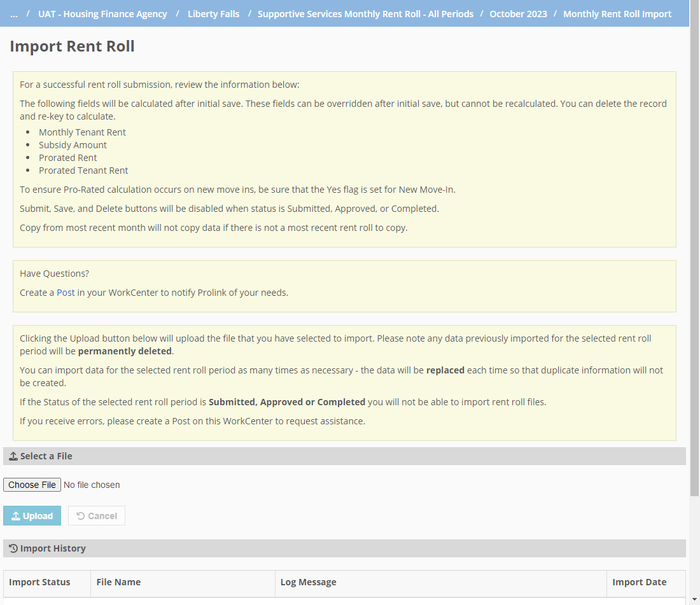The width and height of the screenshot is (700, 605).
Task: Sort by the Import Status column header
Action: click(x=39, y=582)
